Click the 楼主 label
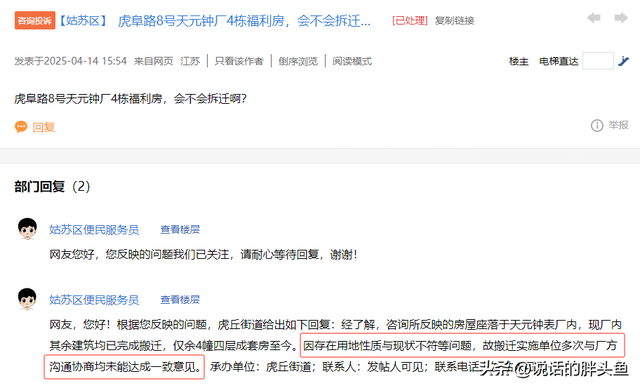The height and width of the screenshot is (388, 640). [519, 62]
